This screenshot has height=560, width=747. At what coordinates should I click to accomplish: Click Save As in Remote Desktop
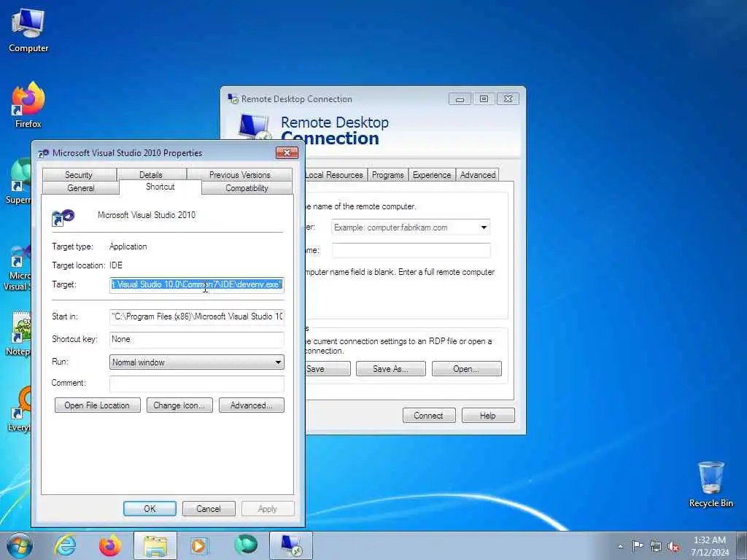pyautogui.click(x=391, y=369)
